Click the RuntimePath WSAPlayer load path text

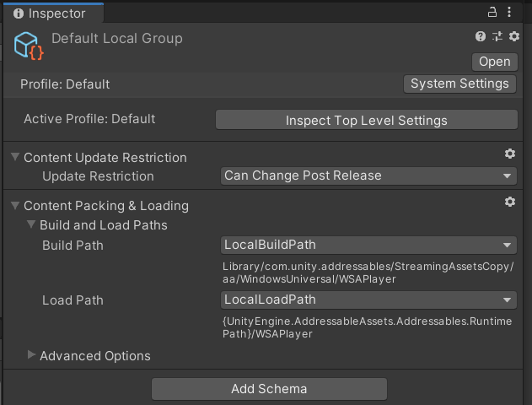[367, 327]
